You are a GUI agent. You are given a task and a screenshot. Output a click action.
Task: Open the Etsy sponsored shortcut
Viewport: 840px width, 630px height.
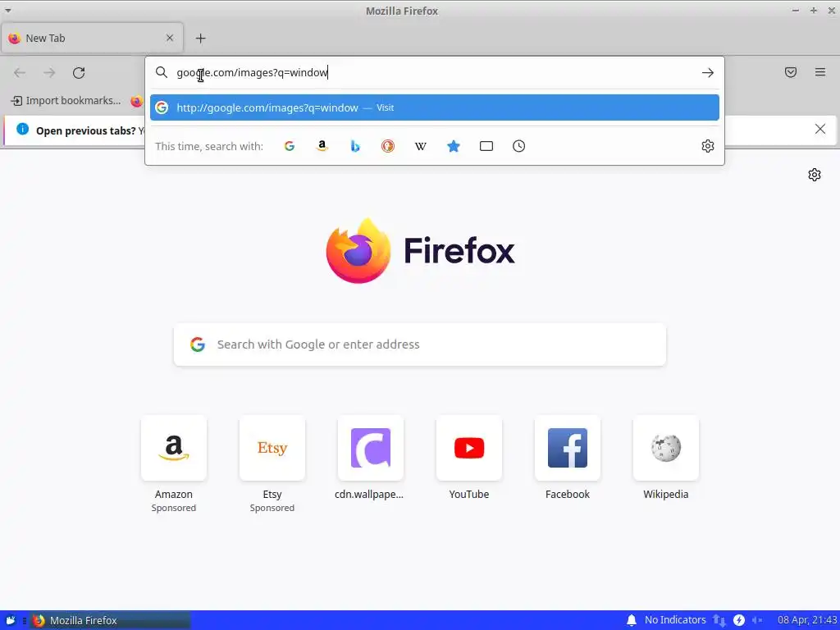pyautogui.click(x=272, y=448)
